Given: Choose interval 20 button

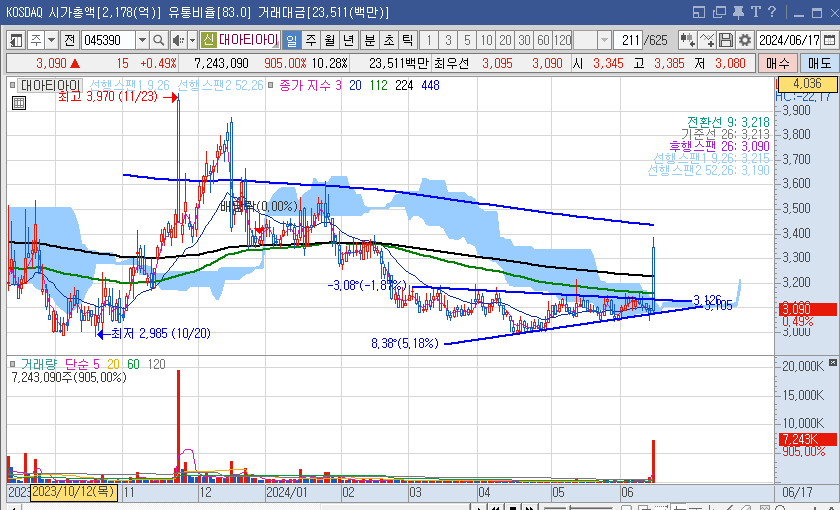Looking at the screenshot, I should (505, 40).
